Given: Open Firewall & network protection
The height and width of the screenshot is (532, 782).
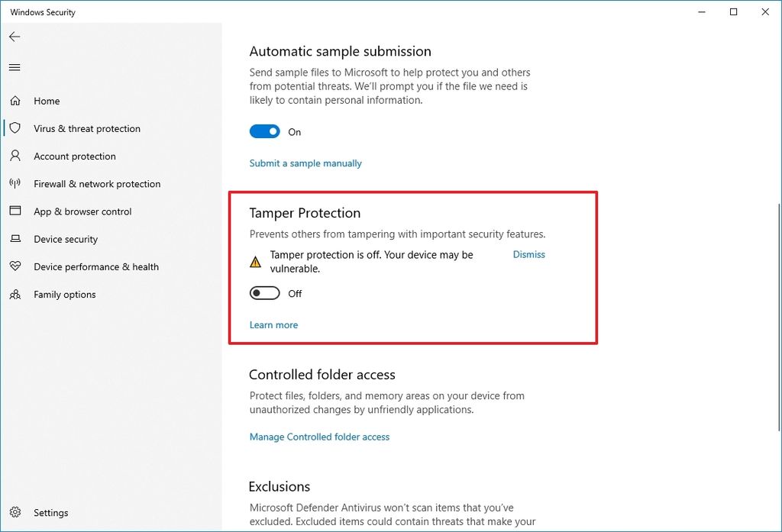Looking at the screenshot, I should pos(97,184).
